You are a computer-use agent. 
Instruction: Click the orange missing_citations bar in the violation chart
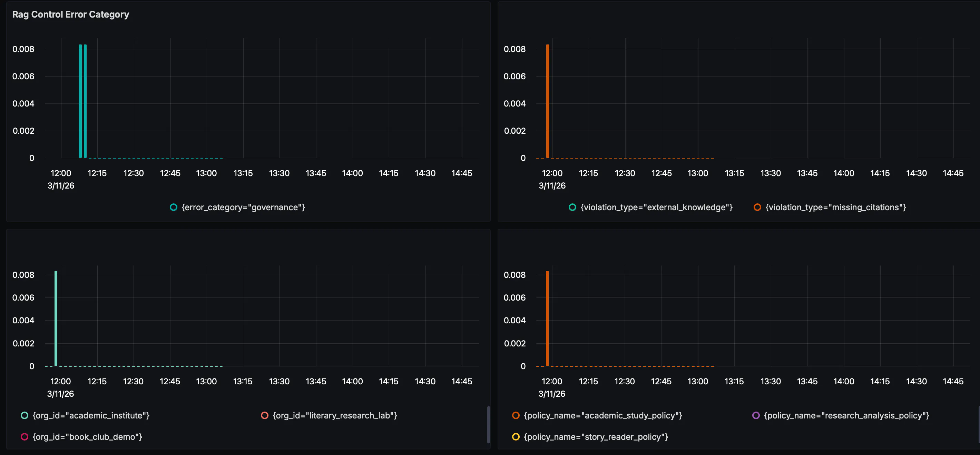[x=547, y=101]
